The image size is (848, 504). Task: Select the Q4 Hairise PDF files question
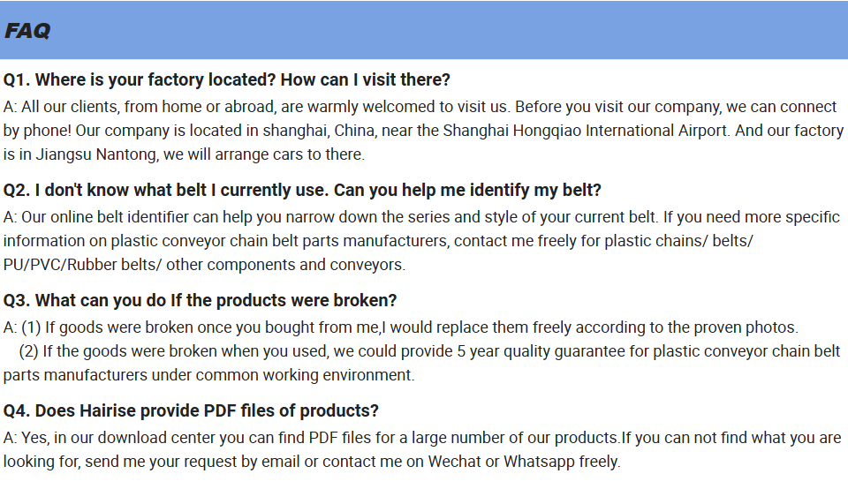191,411
